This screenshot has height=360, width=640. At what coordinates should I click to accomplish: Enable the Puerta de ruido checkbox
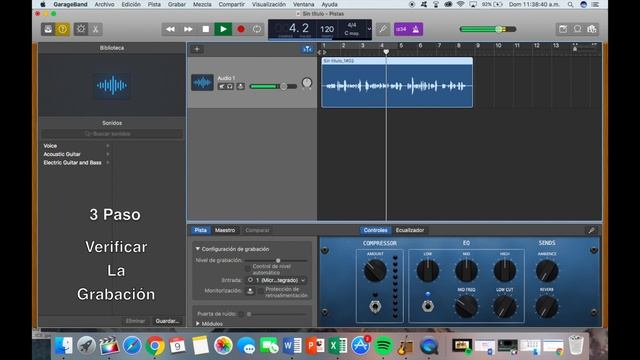click(241, 314)
